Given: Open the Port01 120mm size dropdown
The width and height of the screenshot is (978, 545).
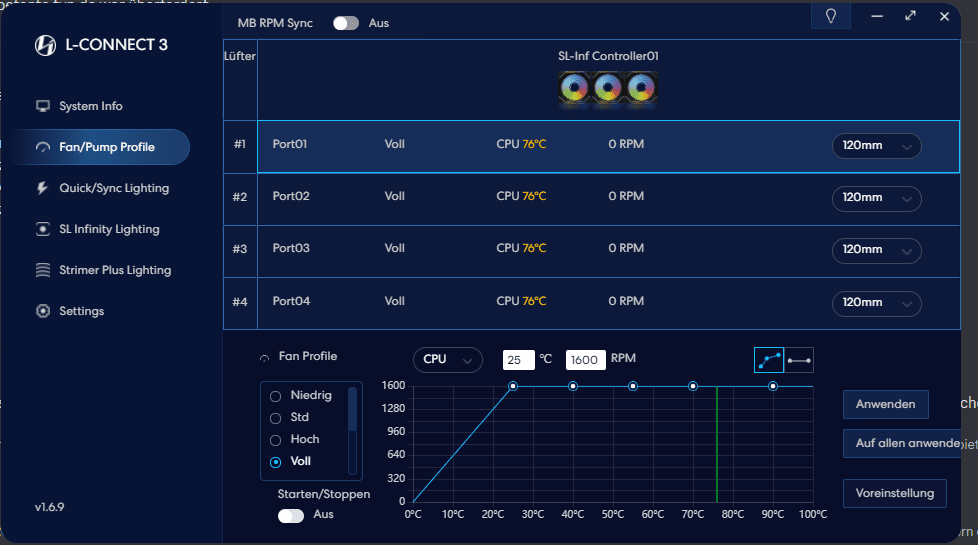Looking at the screenshot, I should pyautogui.click(x=876, y=146).
